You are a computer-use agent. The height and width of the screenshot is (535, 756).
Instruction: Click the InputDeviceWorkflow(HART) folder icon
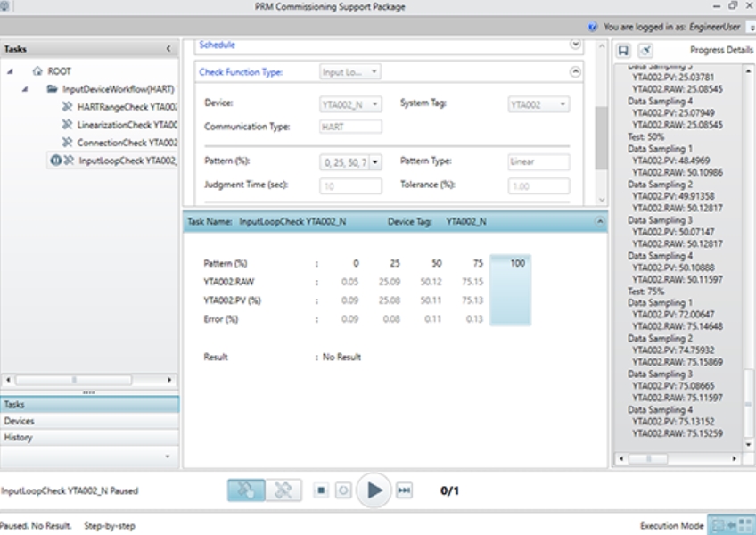coord(52,89)
